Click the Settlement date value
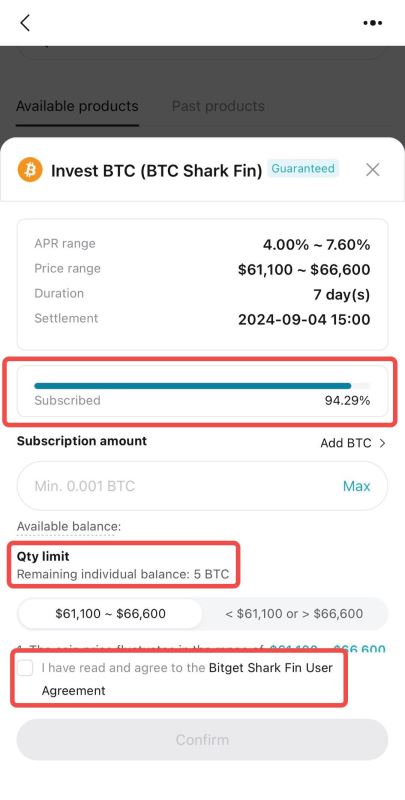This screenshot has height=800, width=405. (x=304, y=320)
